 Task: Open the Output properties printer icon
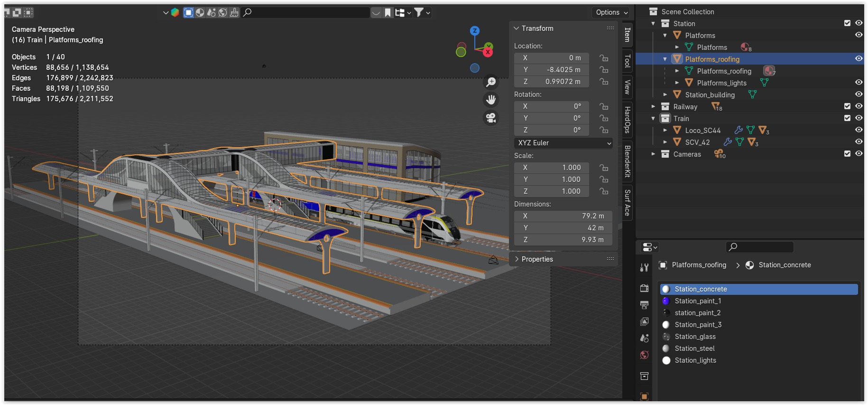[644, 305]
